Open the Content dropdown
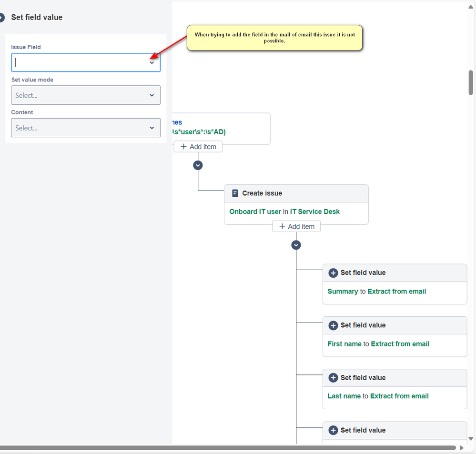 86,128
